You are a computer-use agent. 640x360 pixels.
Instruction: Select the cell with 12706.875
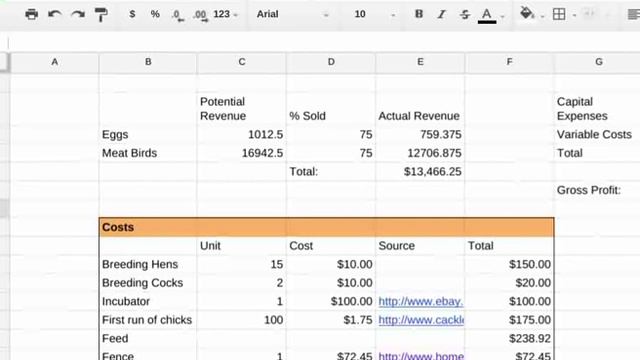420,153
